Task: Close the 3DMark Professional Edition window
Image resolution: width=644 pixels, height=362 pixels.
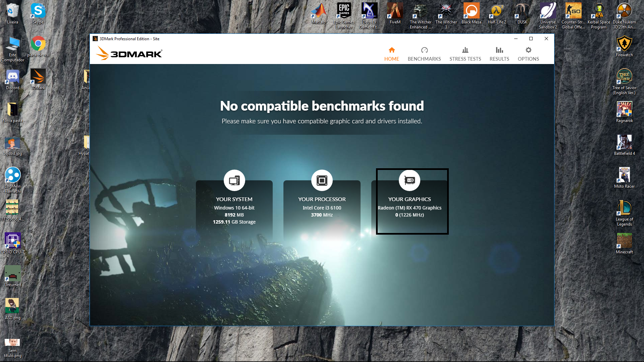Action: click(x=546, y=39)
